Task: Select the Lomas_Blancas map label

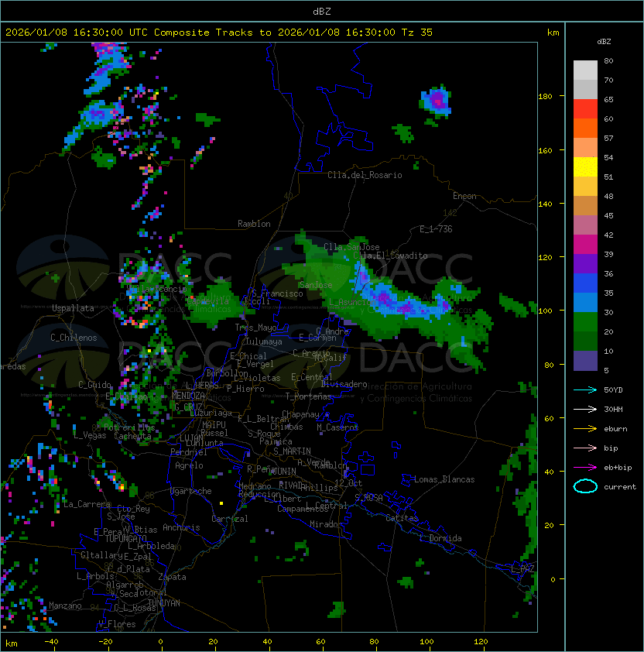Action: pyautogui.click(x=444, y=479)
